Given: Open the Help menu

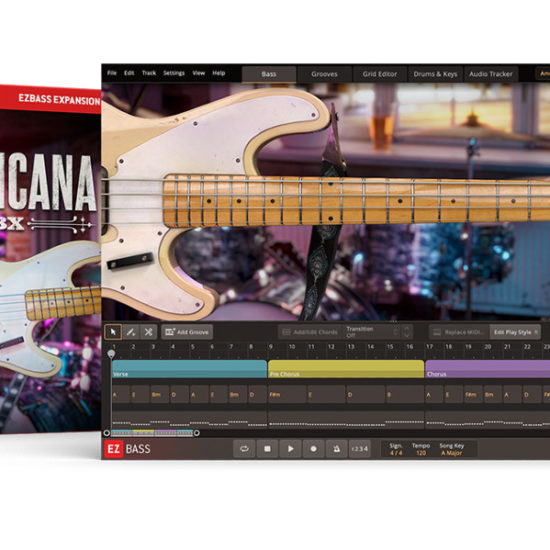Looking at the screenshot, I should pos(219,73).
